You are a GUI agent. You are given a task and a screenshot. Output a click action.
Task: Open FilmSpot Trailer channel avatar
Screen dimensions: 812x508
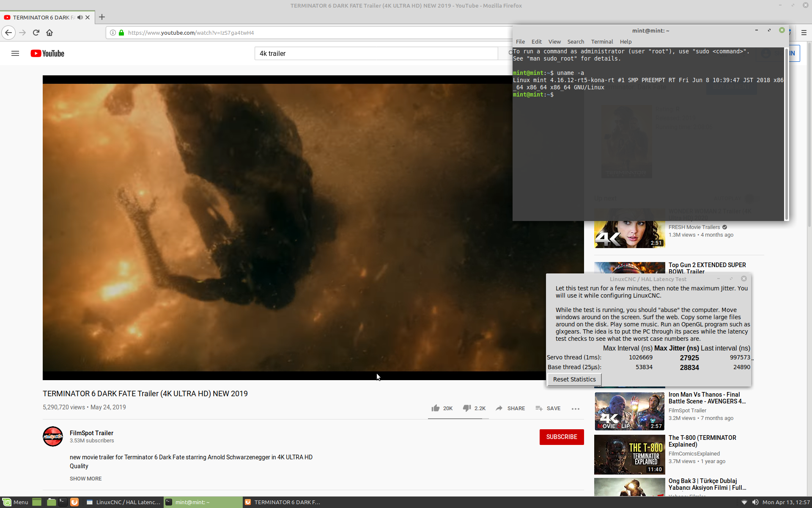tap(53, 436)
